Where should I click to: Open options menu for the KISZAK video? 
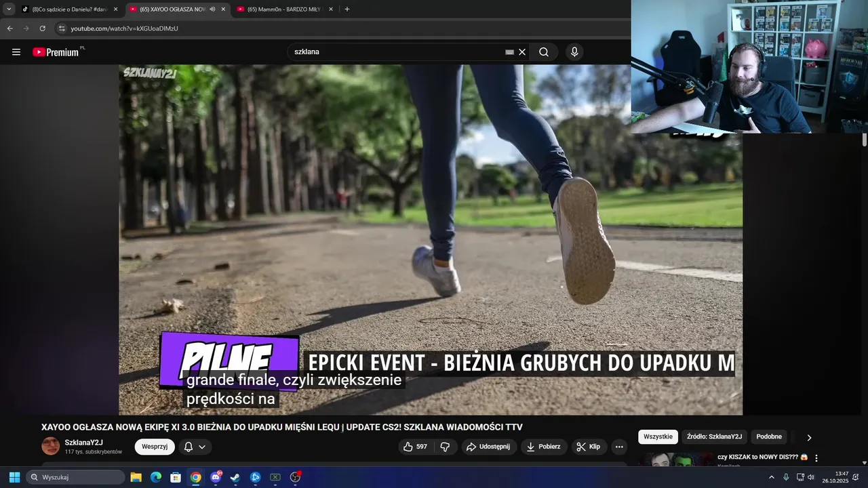pos(816,458)
